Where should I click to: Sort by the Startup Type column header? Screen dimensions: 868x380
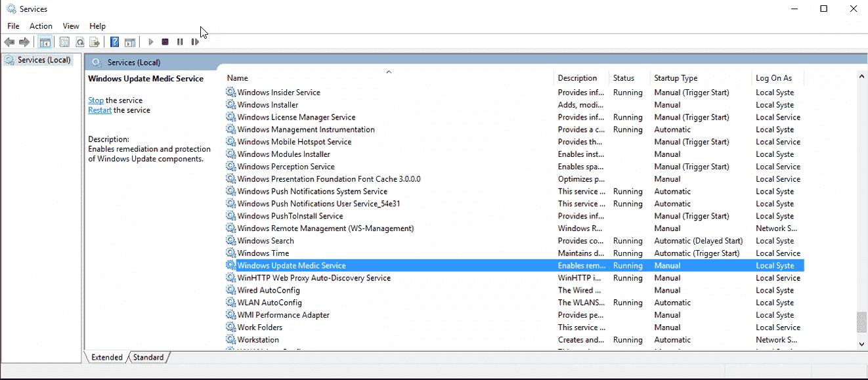[701, 78]
